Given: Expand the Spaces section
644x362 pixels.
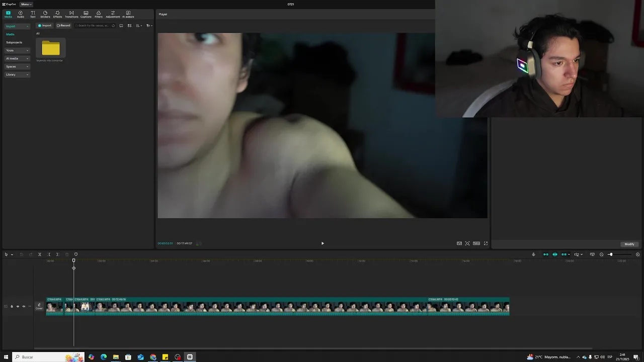Looking at the screenshot, I should pos(17,66).
